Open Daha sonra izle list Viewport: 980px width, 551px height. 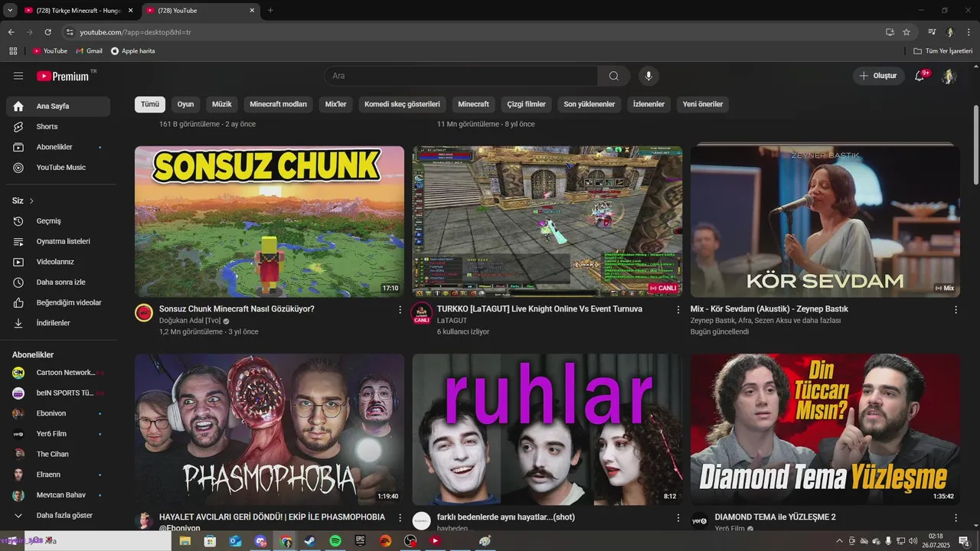tap(58, 282)
